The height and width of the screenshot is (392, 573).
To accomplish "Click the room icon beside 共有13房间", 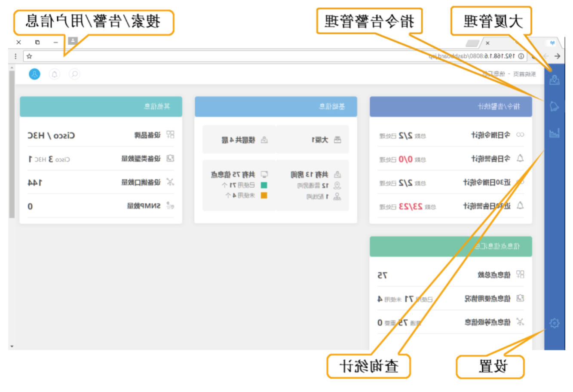I will (x=337, y=175).
